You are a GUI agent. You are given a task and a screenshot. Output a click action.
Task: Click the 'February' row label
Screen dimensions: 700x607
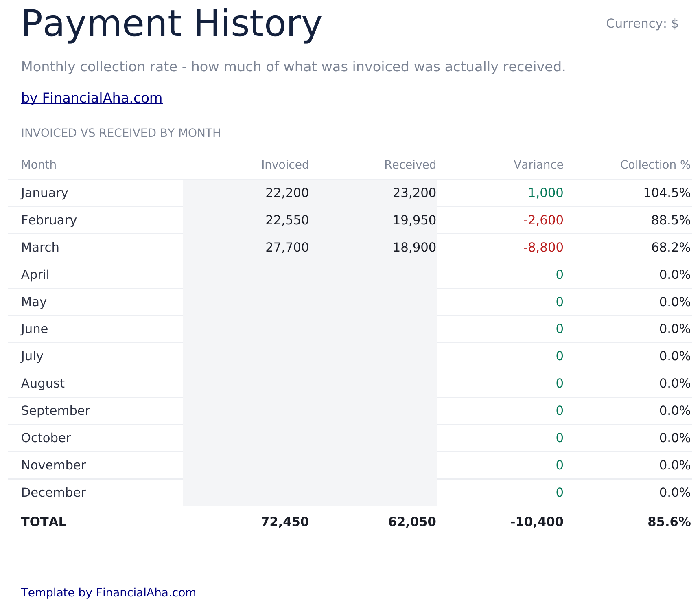coord(49,220)
